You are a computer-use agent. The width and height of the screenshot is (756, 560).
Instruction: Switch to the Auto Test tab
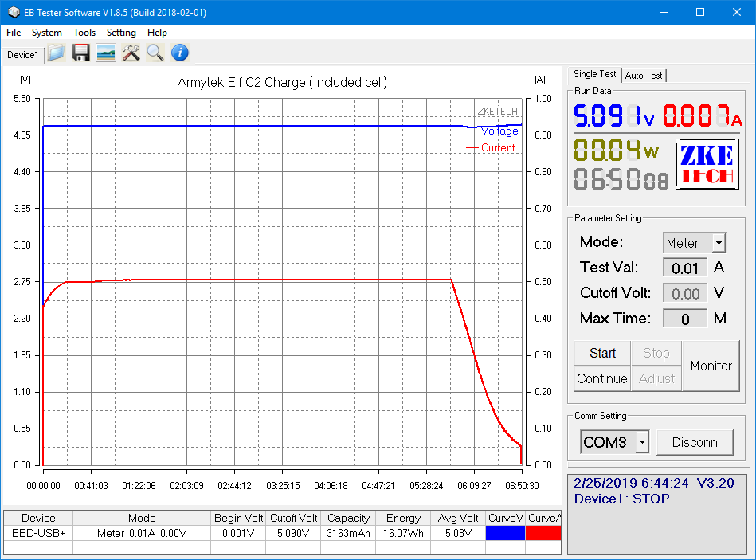tap(644, 75)
